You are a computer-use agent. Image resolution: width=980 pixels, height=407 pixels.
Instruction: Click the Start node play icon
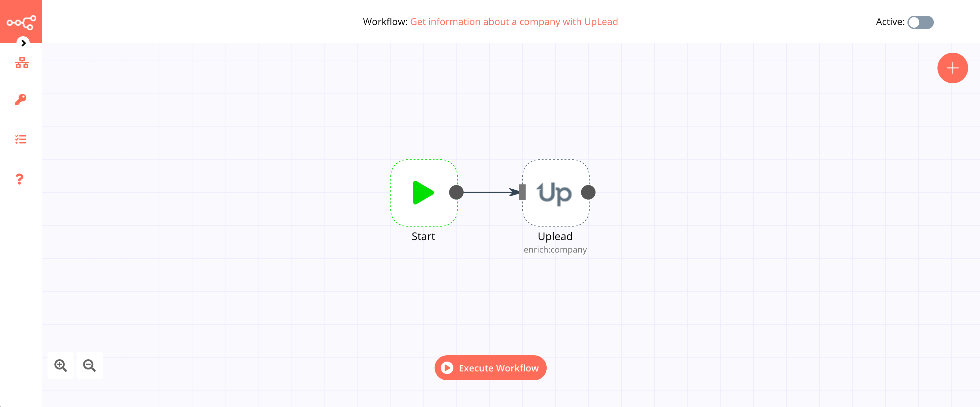(x=422, y=193)
